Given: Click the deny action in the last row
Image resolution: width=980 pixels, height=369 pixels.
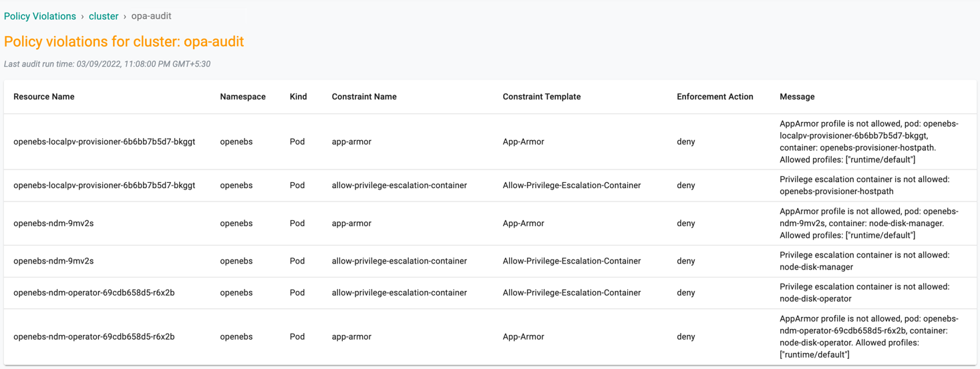Looking at the screenshot, I should tap(686, 337).
